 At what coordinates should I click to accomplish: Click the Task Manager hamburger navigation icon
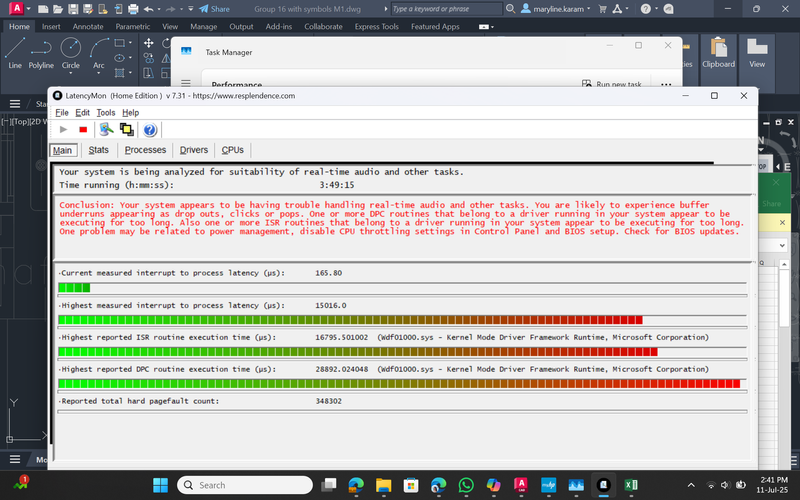pyautogui.click(x=186, y=85)
